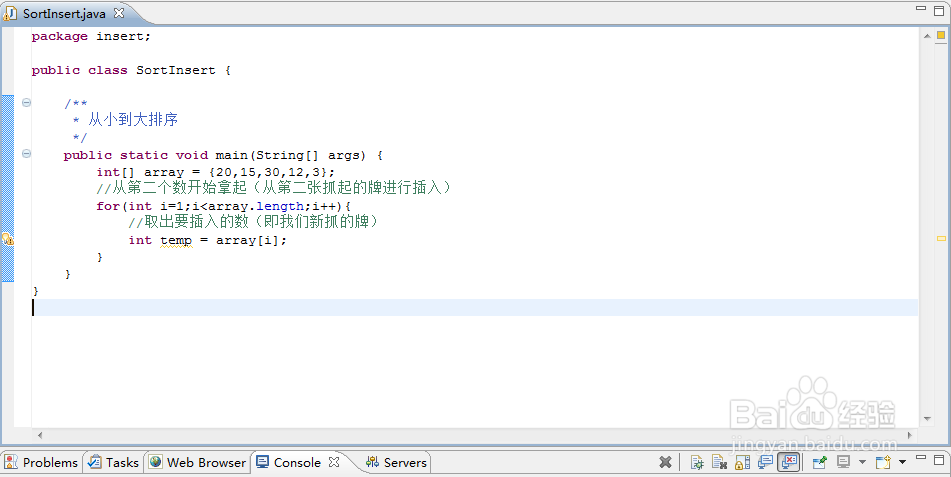Click the 'main' method name
Screen dimensions: 951x477
[231, 155]
